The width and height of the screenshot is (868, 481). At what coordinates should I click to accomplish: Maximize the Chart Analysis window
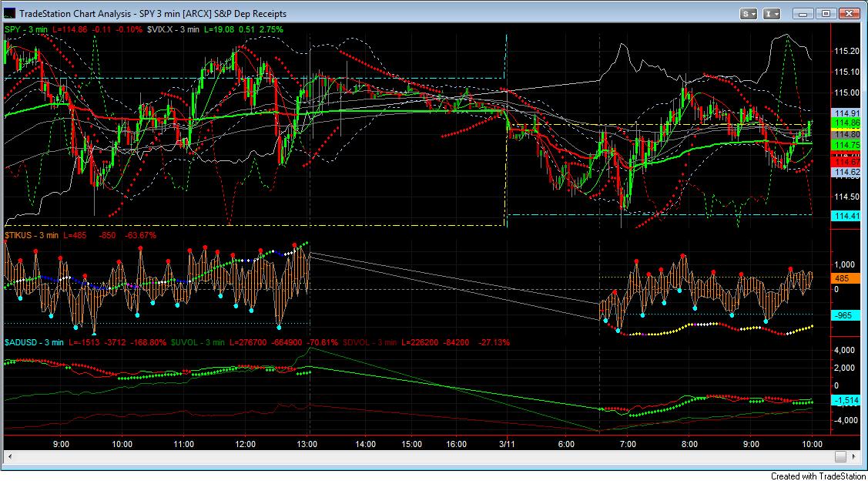tap(826, 13)
